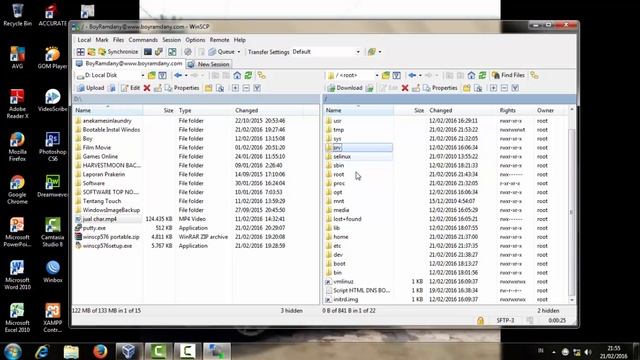Open Winbox from the desktop
The width and height of the screenshot is (640, 360).
(x=53, y=271)
